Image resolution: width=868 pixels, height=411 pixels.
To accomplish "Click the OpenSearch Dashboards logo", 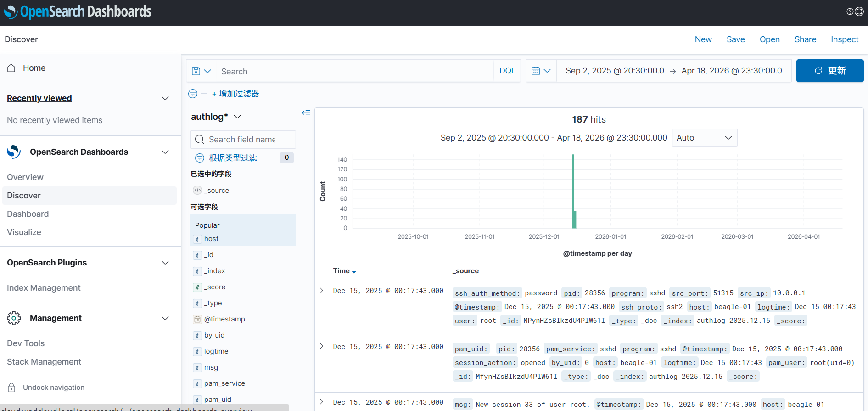I will (78, 11).
